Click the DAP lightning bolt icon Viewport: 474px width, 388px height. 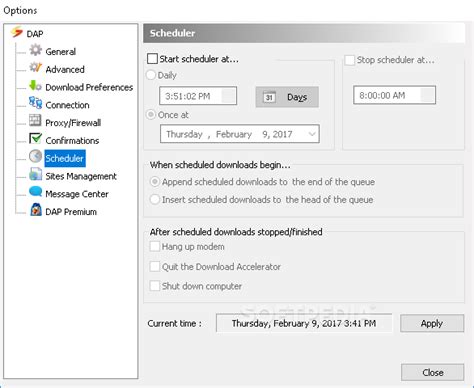pos(17,32)
